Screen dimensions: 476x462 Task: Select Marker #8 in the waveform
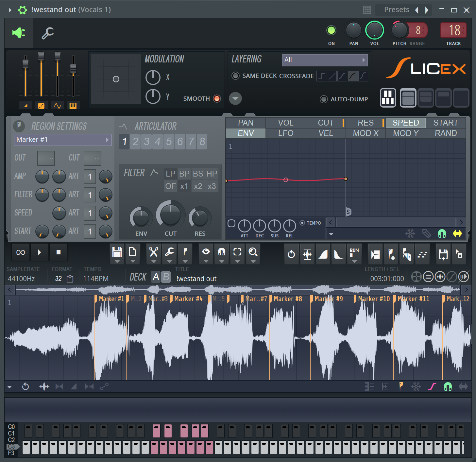click(x=288, y=299)
